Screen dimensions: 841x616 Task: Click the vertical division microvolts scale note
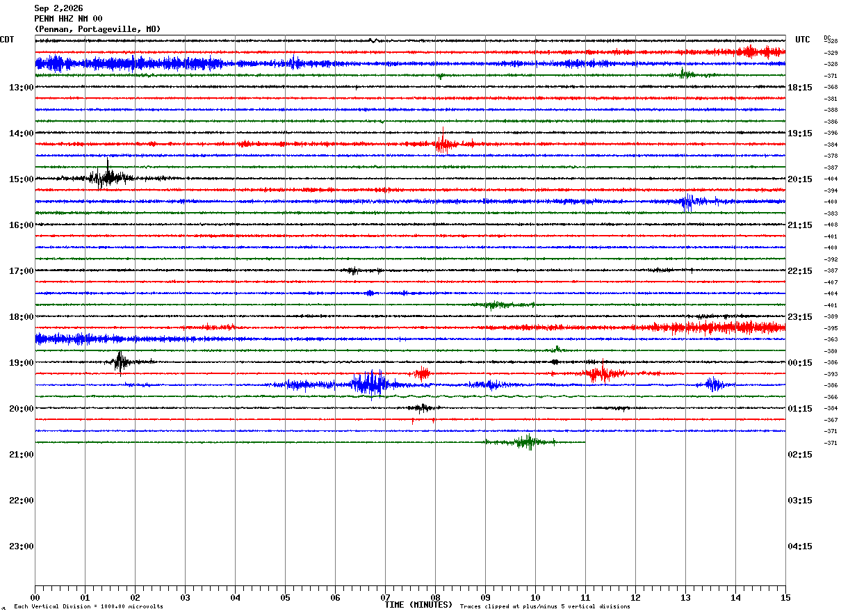88,606
